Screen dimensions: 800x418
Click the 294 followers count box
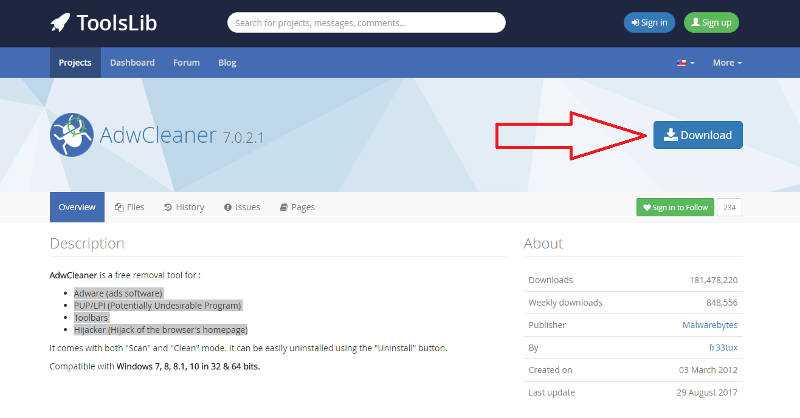[x=730, y=207]
